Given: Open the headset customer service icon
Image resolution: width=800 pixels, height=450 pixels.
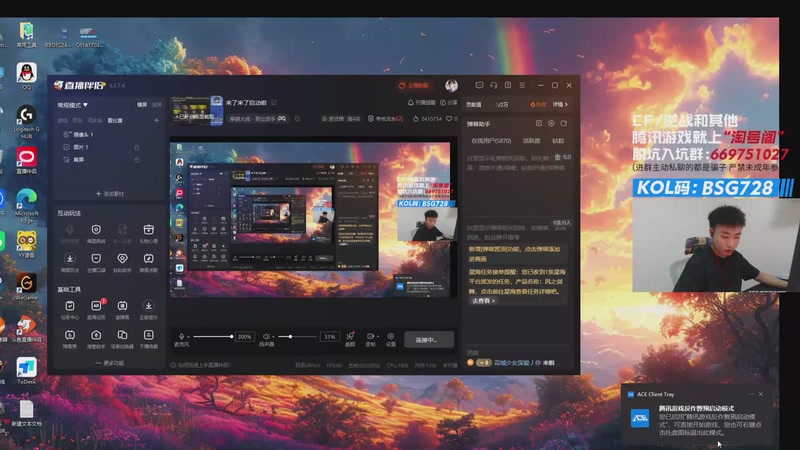Looking at the screenshot, I should 493,85.
